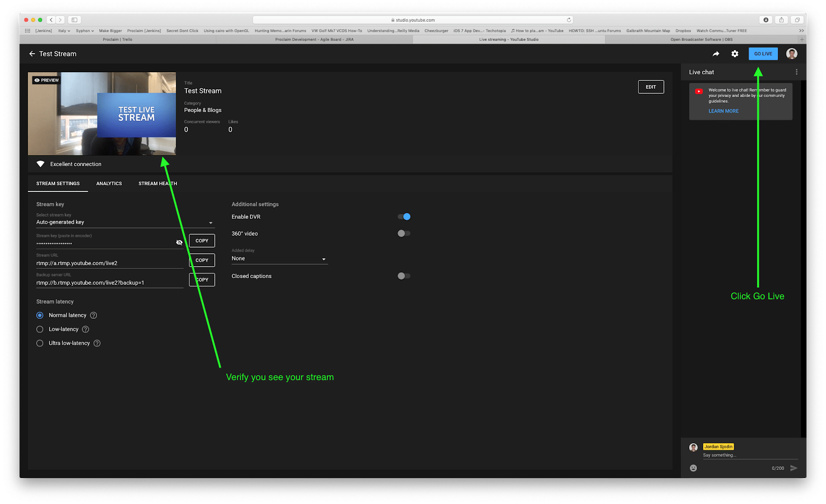The height and width of the screenshot is (504, 826).
Task: Select Normal latency radio button
Action: (x=40, y=315)
